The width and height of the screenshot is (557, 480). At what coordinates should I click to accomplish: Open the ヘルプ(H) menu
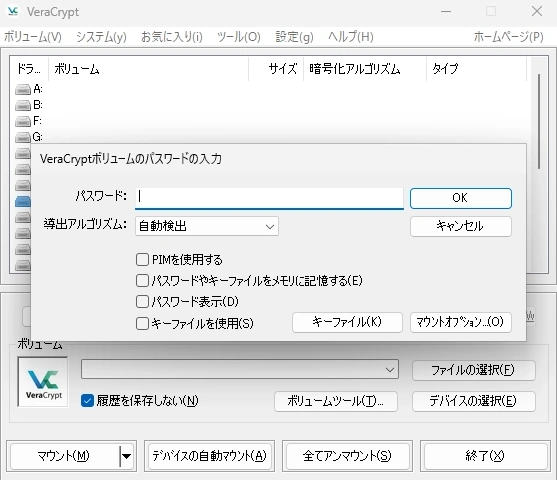351,37
